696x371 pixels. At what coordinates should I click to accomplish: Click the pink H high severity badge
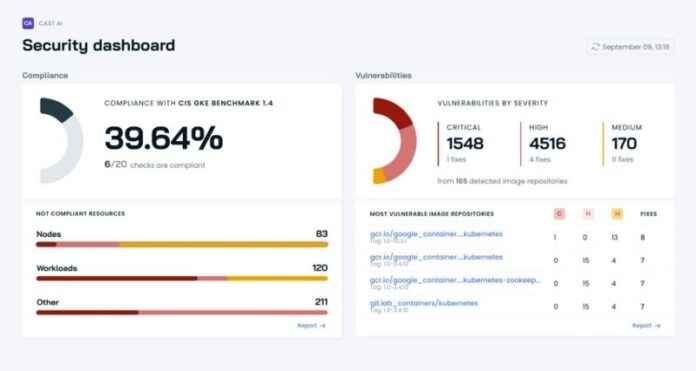[x=588, y=214]
